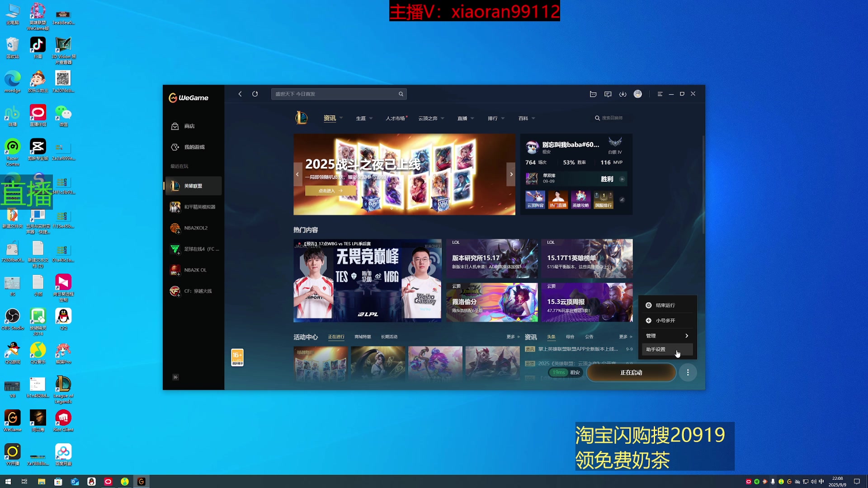The height and width of the screenshot is (488, 868).
Task: Choose 助手设置 from popup menu
Action: 667,349
